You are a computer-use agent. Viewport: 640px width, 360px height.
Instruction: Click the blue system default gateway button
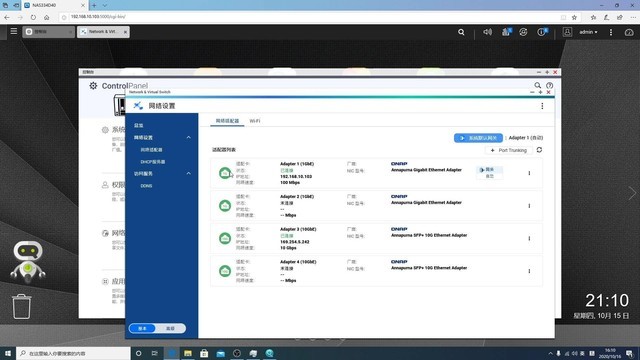click(478, 138)
